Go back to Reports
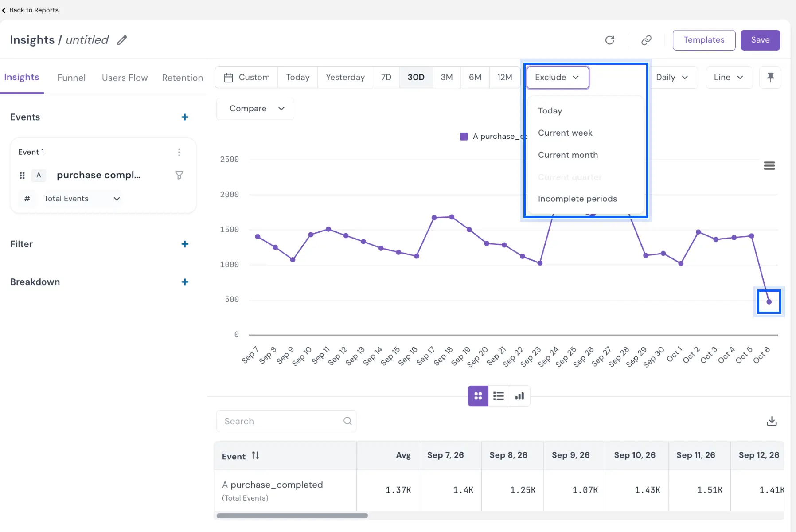Viewport: 796px width, 532px height. [x=30, y=10]
